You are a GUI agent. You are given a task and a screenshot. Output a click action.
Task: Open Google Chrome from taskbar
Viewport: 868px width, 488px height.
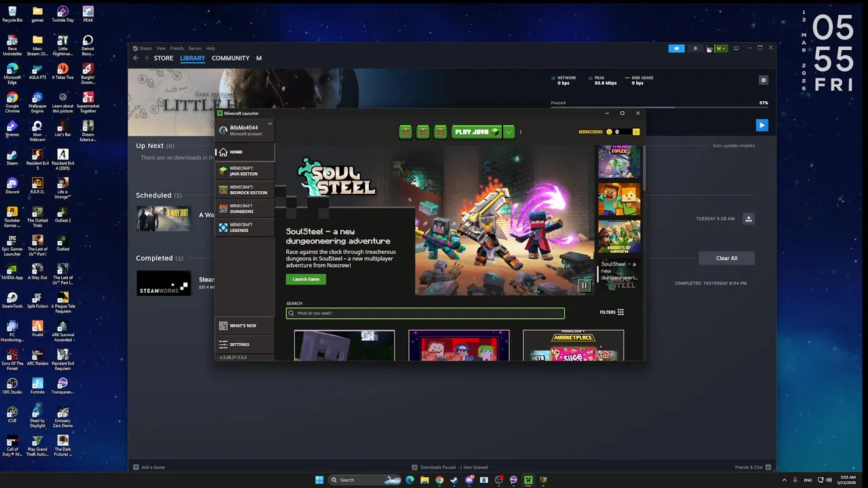439,480
